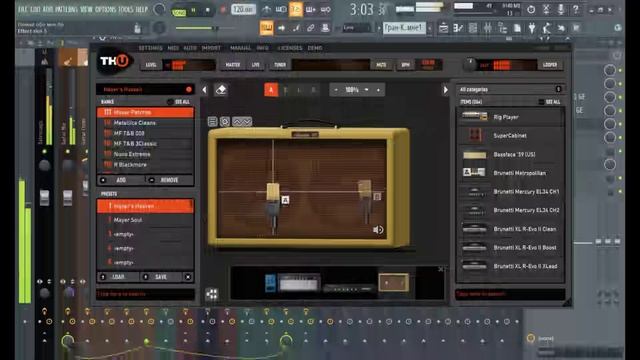The height and width of the screenshot is (360, 640).
Task: Open the plugin plug icon in toolbar
Action: 532,28
